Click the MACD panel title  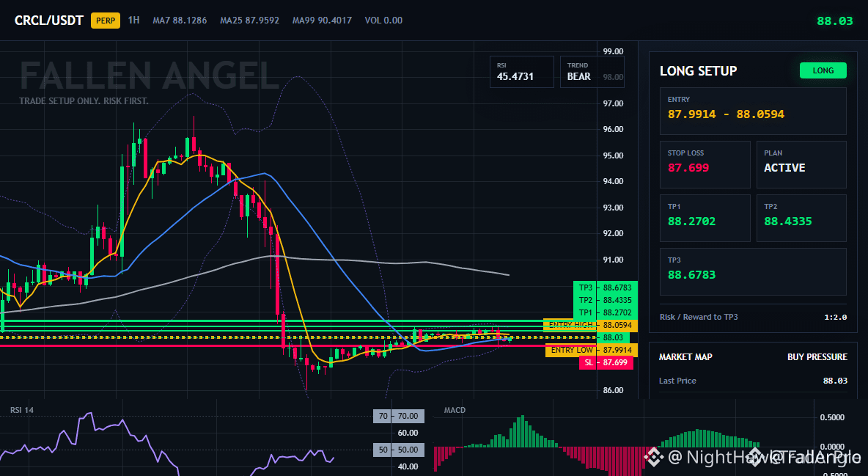click(455, 410)
